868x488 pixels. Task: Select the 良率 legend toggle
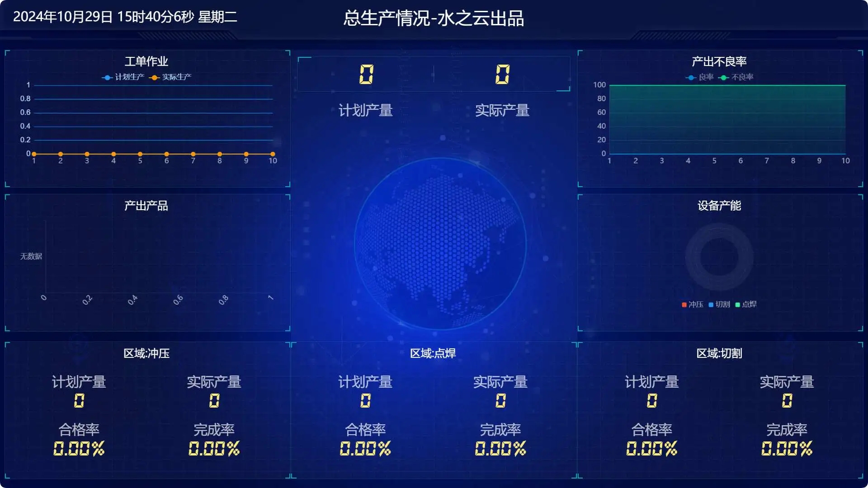point(692,76)
